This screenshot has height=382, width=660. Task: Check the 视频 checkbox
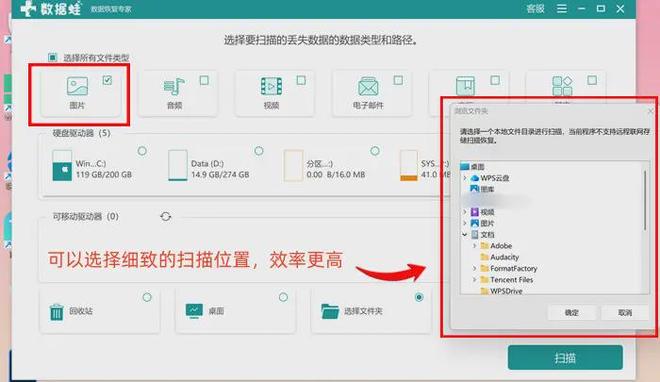click(x=301, y=80)
